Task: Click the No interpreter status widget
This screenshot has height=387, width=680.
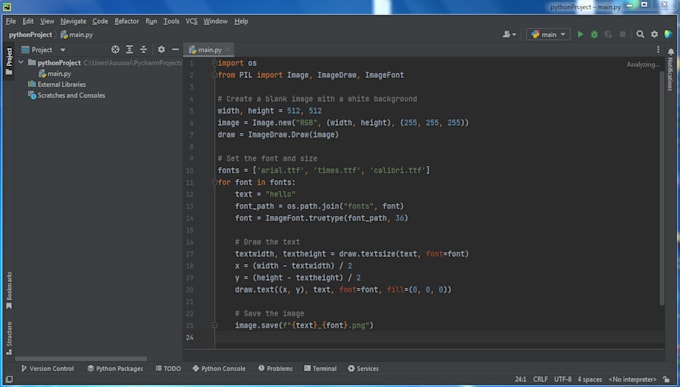Action: [x=632, y=380]
